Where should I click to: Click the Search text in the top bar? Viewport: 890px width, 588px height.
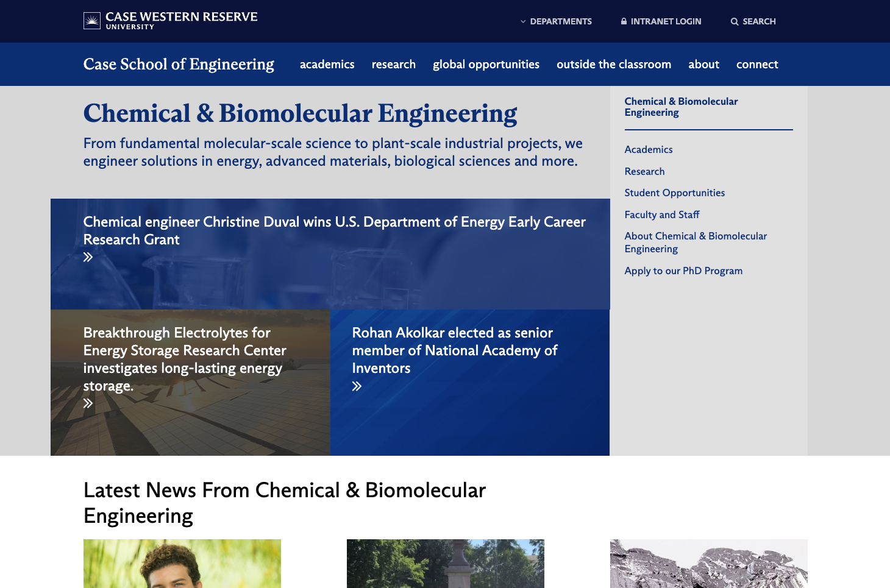pos(759,21)
